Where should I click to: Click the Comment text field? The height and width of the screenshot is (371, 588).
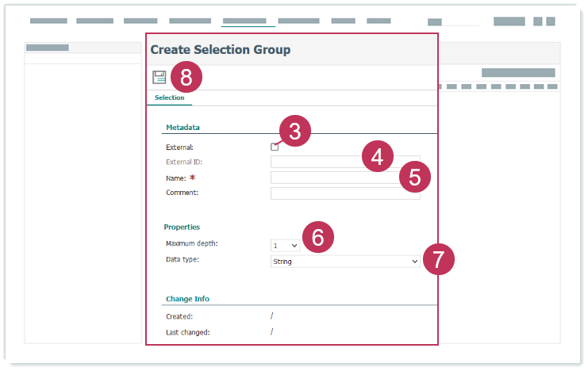click(345, 193)
